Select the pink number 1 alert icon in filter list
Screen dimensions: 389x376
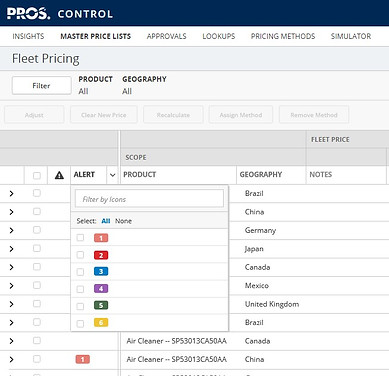(x=101, y=238)
